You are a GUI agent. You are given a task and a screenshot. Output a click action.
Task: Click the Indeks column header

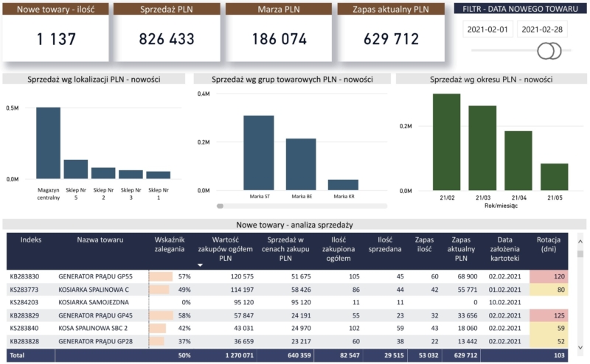click(x=30, y=240)
